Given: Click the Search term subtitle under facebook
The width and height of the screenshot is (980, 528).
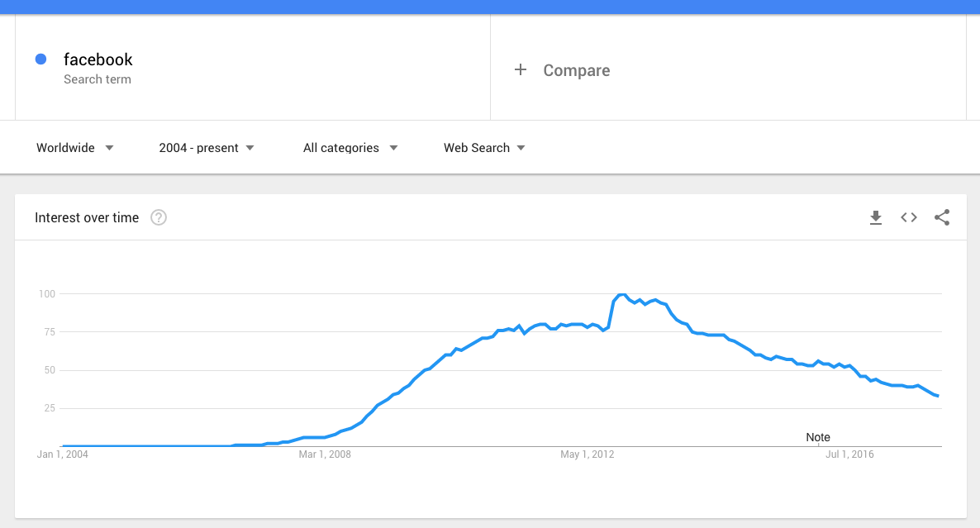Looking at the screenshot, I should coord(98,79).
